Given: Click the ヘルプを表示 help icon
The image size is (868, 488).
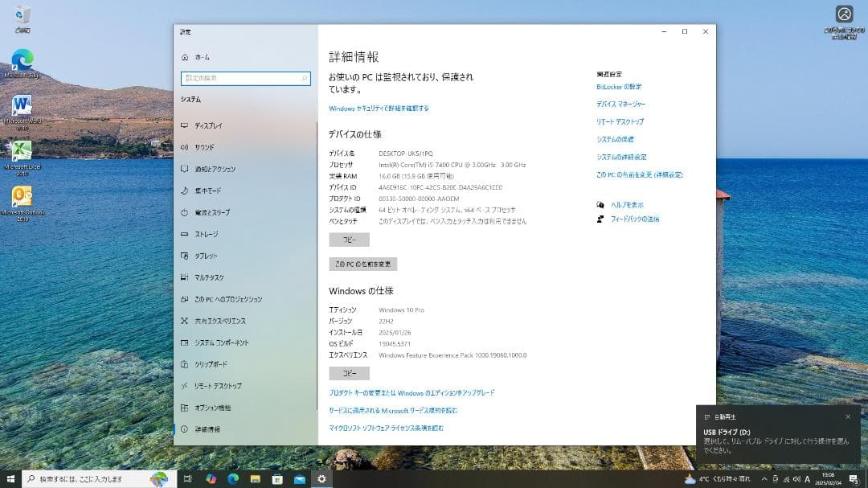Looking at the screenshot, I should coord(600,205).
